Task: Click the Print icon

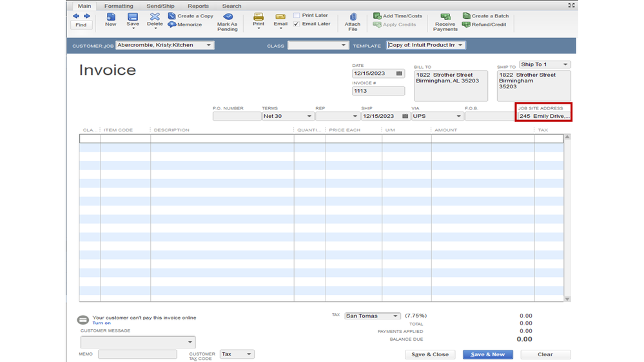Action: 259,17
